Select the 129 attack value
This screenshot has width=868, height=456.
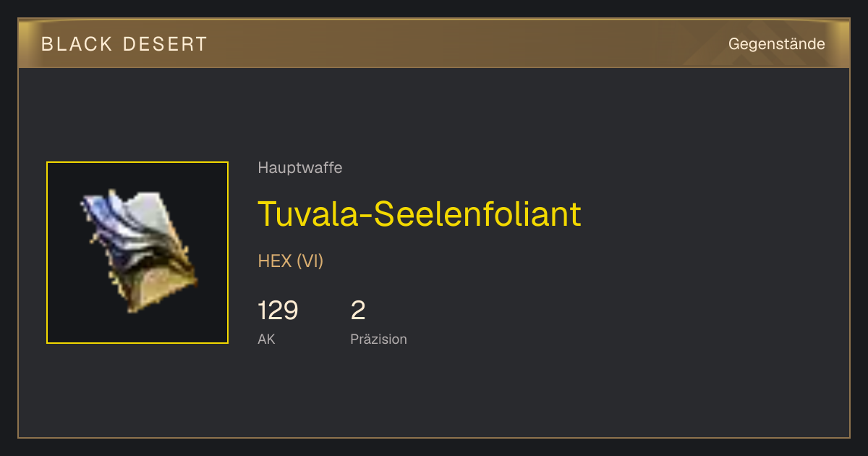pyautogui.click(x=278, y=311)
